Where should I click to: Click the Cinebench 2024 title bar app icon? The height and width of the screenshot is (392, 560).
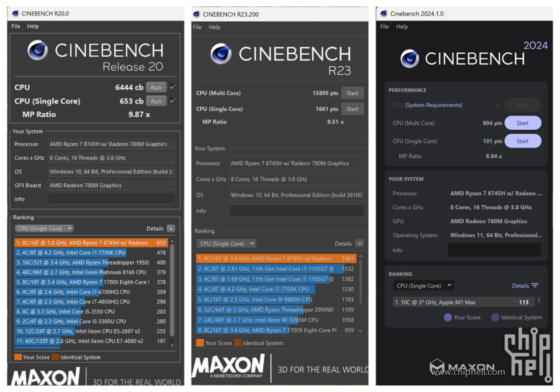click(x=384, y=14)
